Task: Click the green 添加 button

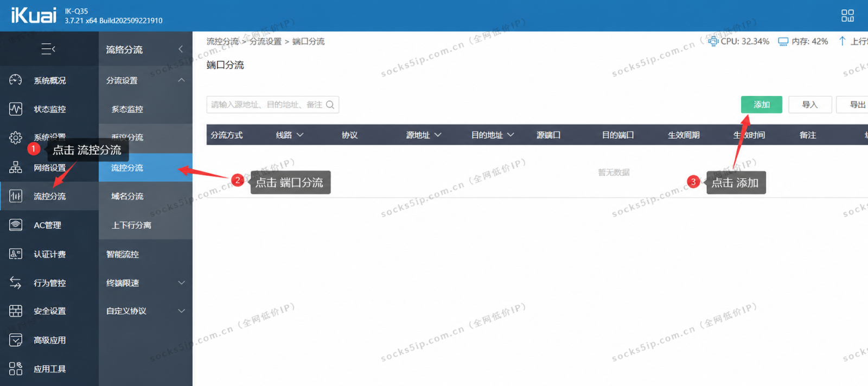Action: [x=762, y=104]
